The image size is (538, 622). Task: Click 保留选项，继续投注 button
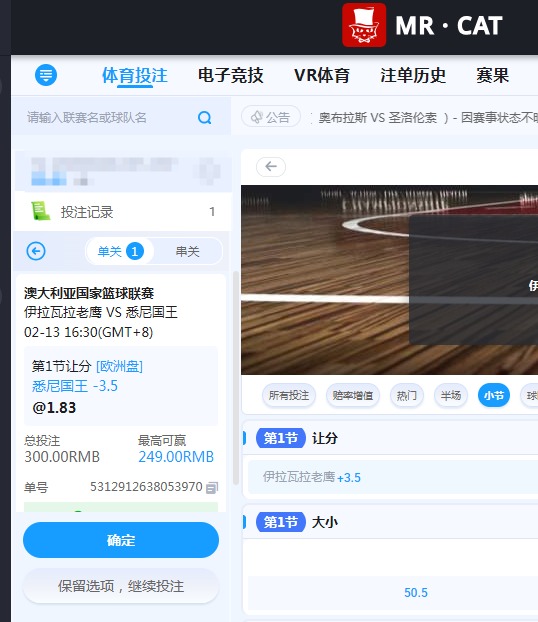(121, 586)
